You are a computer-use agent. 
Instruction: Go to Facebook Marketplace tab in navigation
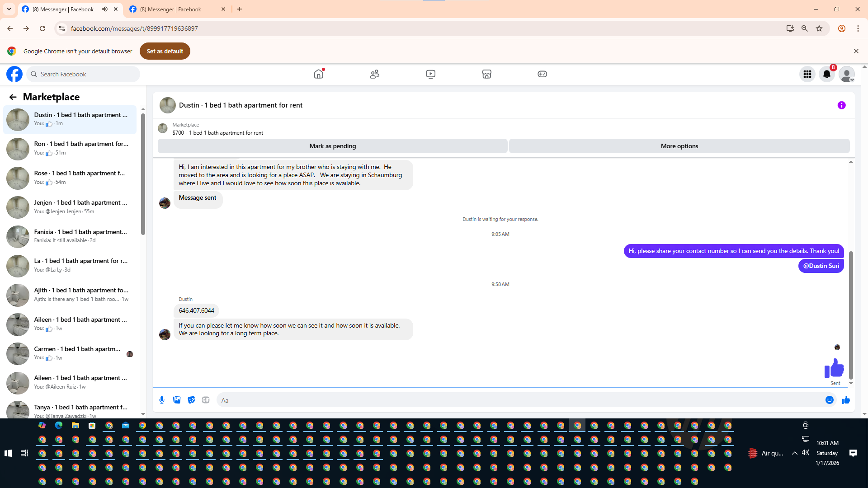click(486, 74)
